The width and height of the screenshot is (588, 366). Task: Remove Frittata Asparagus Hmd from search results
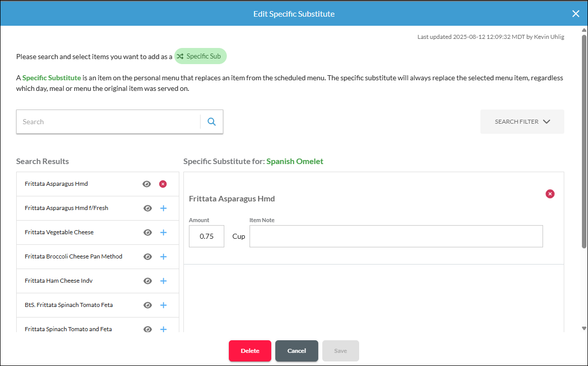tap(163, 184)
